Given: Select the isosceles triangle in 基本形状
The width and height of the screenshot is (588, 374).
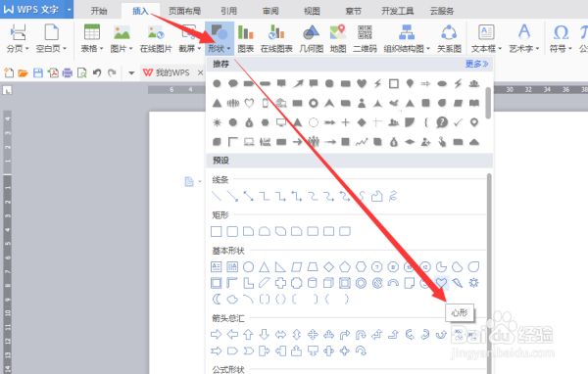Looking at the screenshot, I should 265,267.
